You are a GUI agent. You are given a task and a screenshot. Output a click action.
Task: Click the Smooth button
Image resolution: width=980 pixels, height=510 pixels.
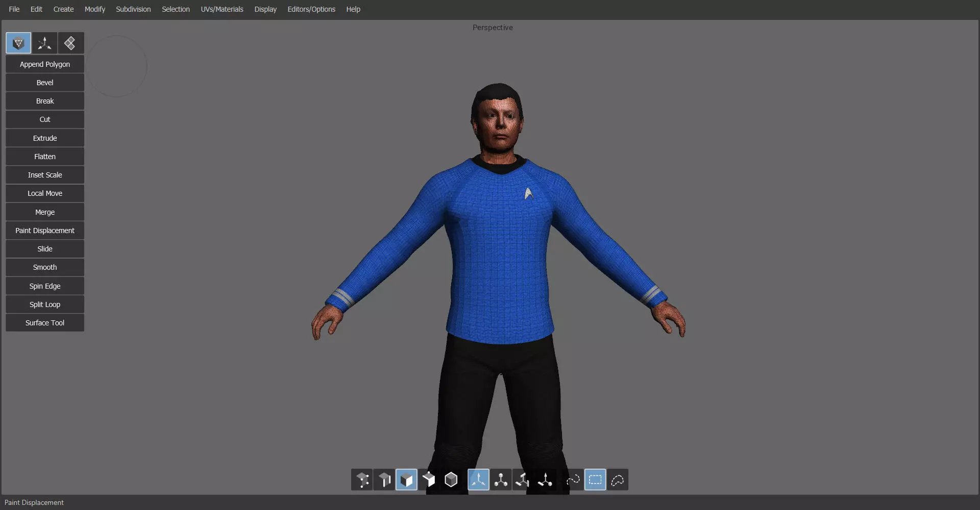click(x=45, y=267)
